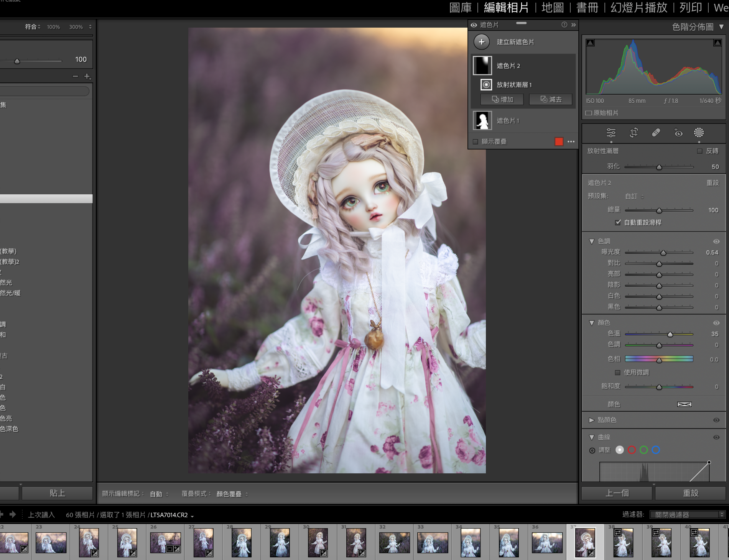Open the Library module

point(460,8)
